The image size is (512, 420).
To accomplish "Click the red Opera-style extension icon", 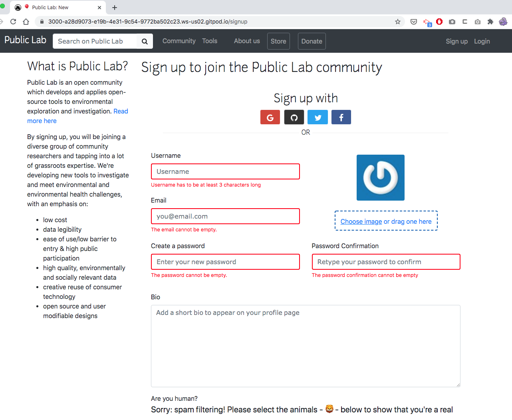I will pyautogui.click(x=439, y=22).
